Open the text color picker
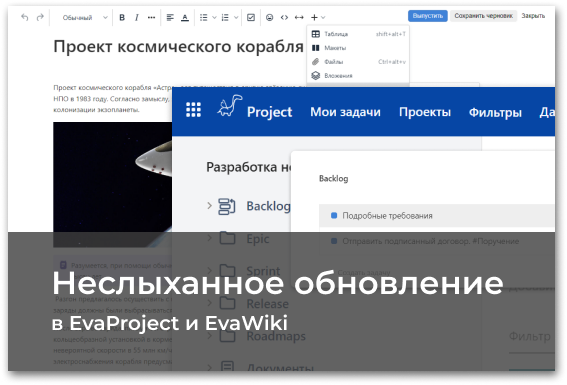Screen dimensions: 567x385 185,17
